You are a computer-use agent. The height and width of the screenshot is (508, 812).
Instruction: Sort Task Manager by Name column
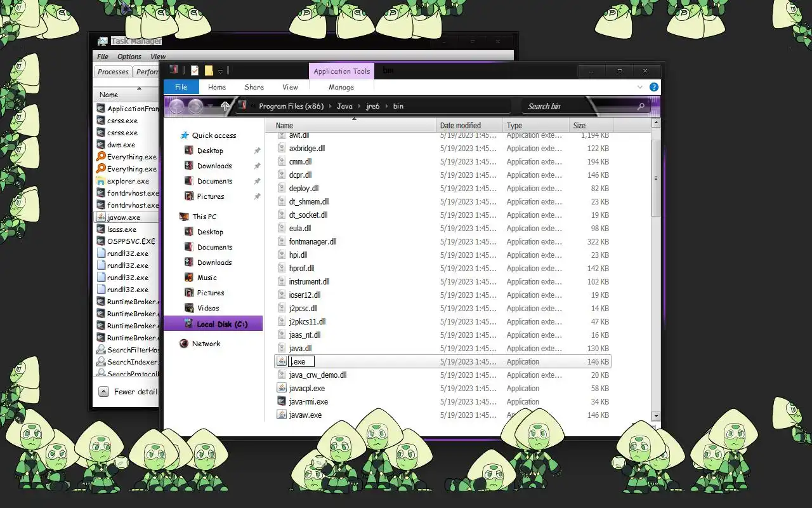point(127,95)
